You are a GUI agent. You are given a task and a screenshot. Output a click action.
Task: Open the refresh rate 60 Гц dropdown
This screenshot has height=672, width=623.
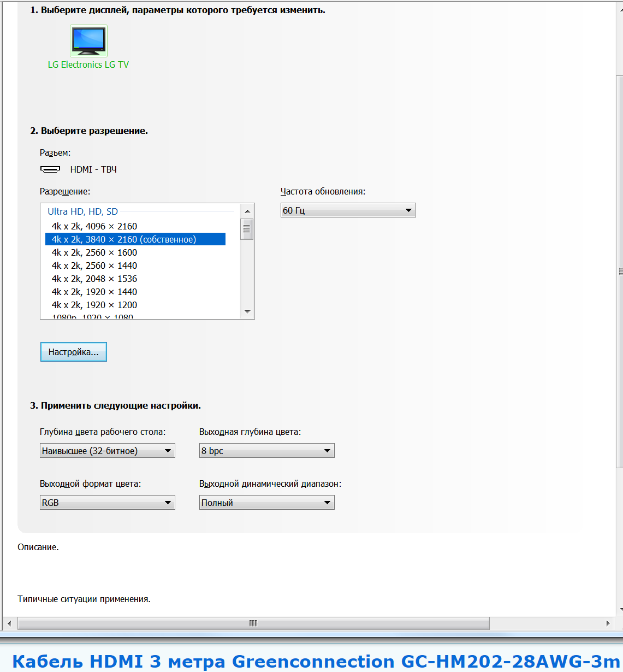click(x=348, y=210)
